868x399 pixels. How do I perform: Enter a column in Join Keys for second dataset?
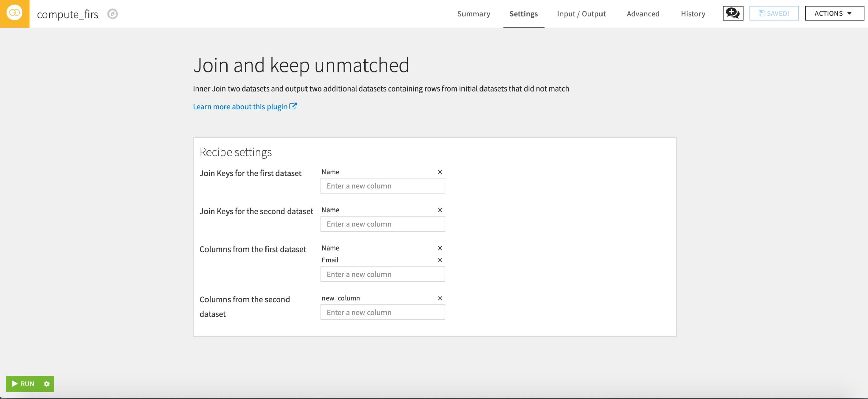[x=382, y=224]
